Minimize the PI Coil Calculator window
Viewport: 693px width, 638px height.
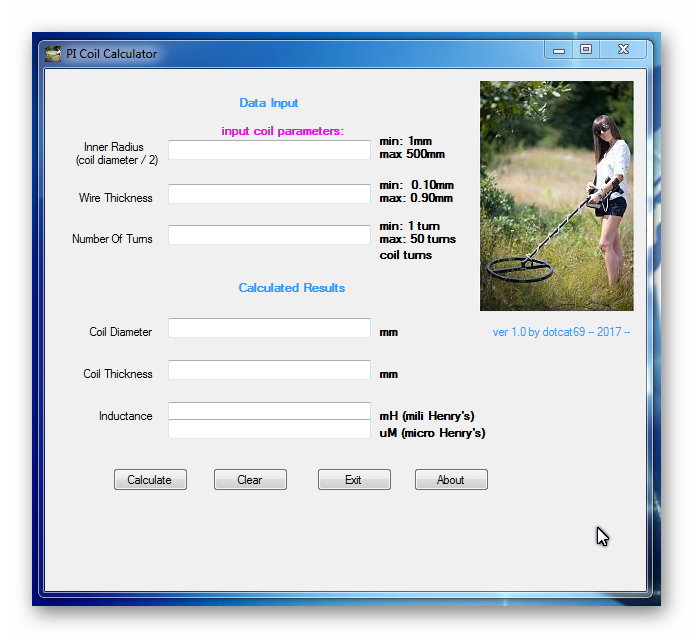click(559, 49)
